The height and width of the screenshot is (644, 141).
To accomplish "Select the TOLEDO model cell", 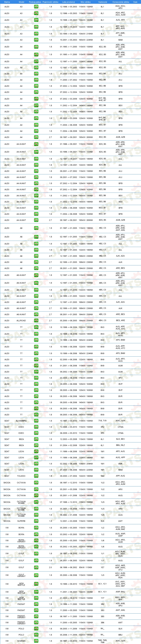I will tap(21, 476).
